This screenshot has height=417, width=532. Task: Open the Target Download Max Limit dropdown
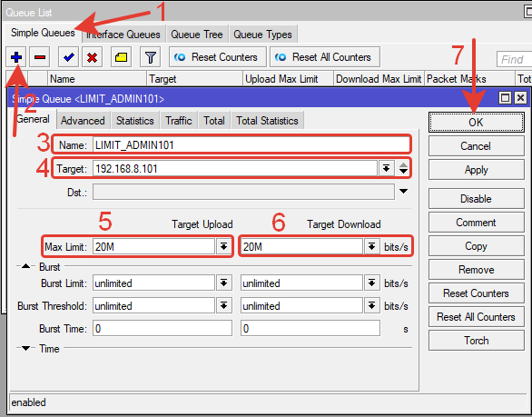click(372, 246)
